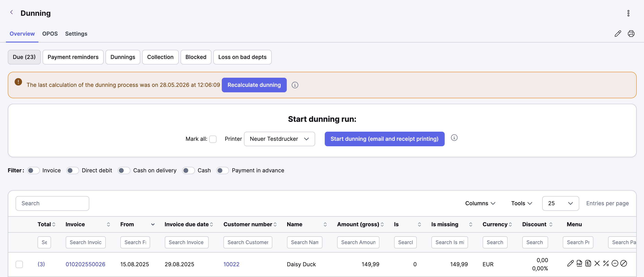This screenshot has width=644, height=277.
Task: Open the three-dot options menu
Action: [628, 13]
